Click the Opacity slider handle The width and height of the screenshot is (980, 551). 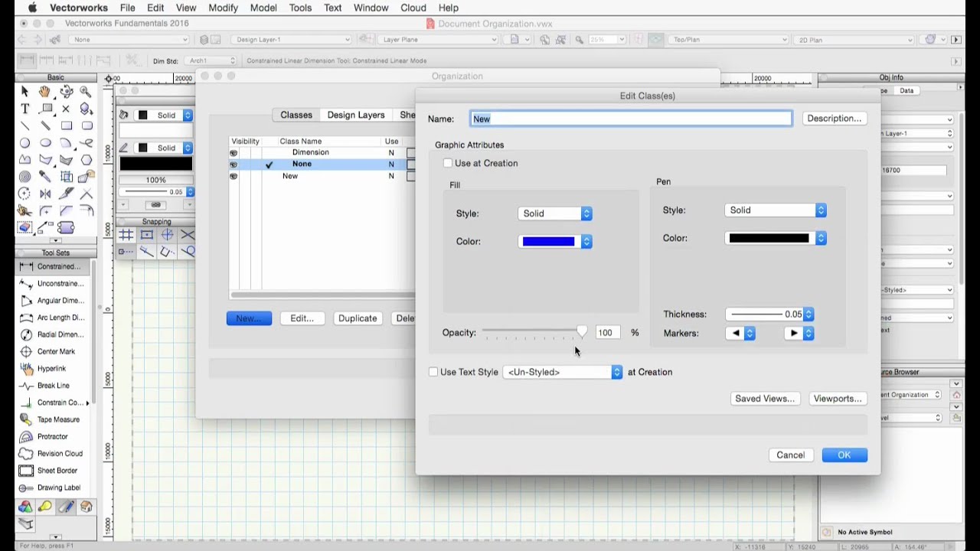582,332
